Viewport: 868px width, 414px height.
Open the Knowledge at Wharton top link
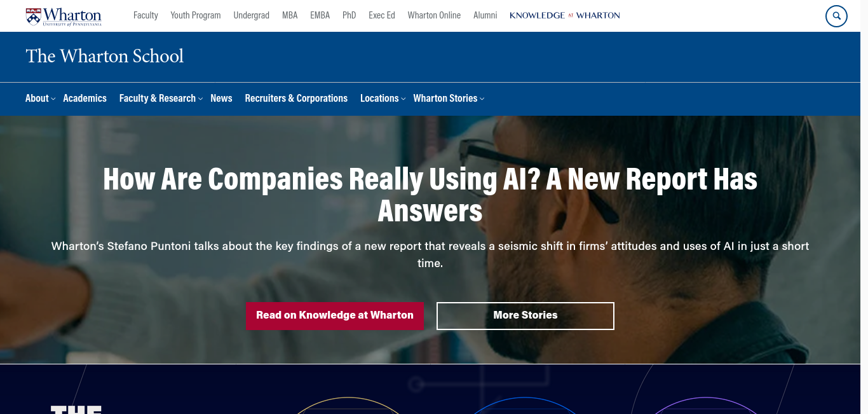[x=565, y=15]
